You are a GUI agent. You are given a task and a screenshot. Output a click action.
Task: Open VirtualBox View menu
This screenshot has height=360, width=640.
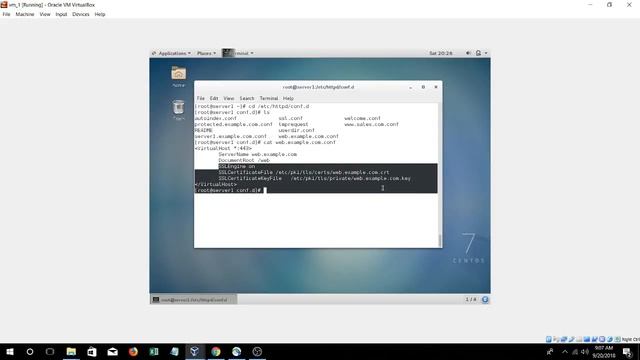coord(45,14)
